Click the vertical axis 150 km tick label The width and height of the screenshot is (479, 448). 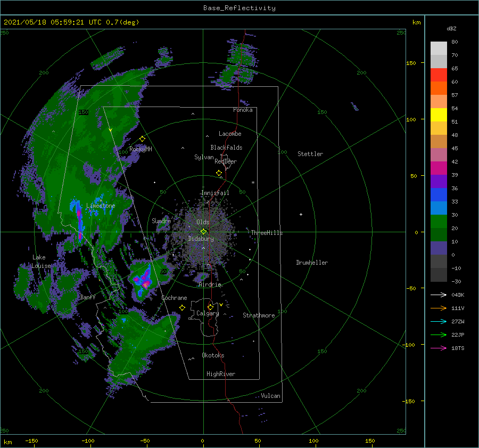click(x=411, y=63)
